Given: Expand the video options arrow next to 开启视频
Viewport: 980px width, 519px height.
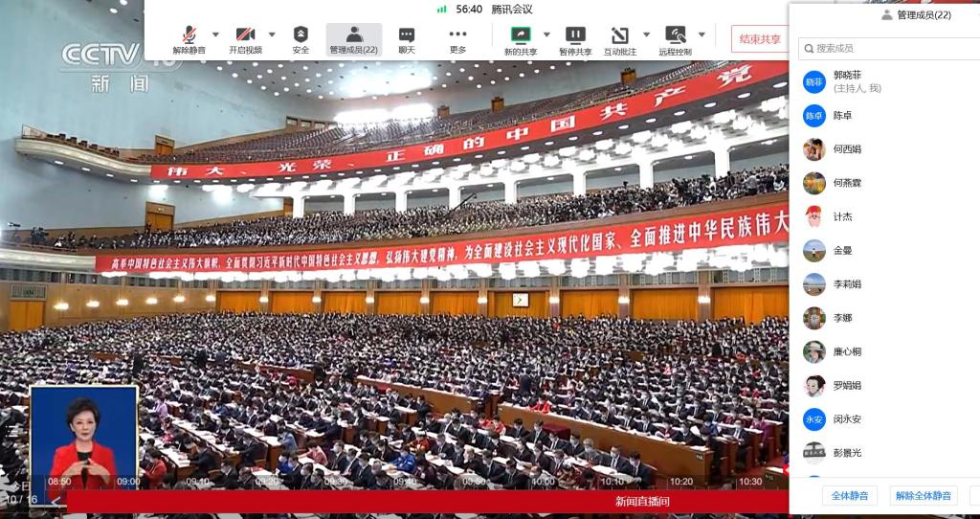Looking at the screenshot, I should coord(272,34).
